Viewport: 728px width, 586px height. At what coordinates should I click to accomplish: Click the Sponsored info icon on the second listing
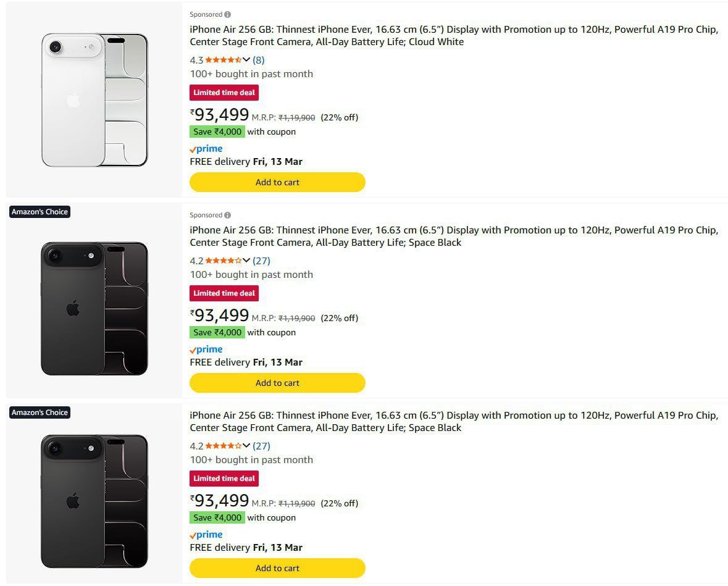pyautogui.click(x=228, y=215)
